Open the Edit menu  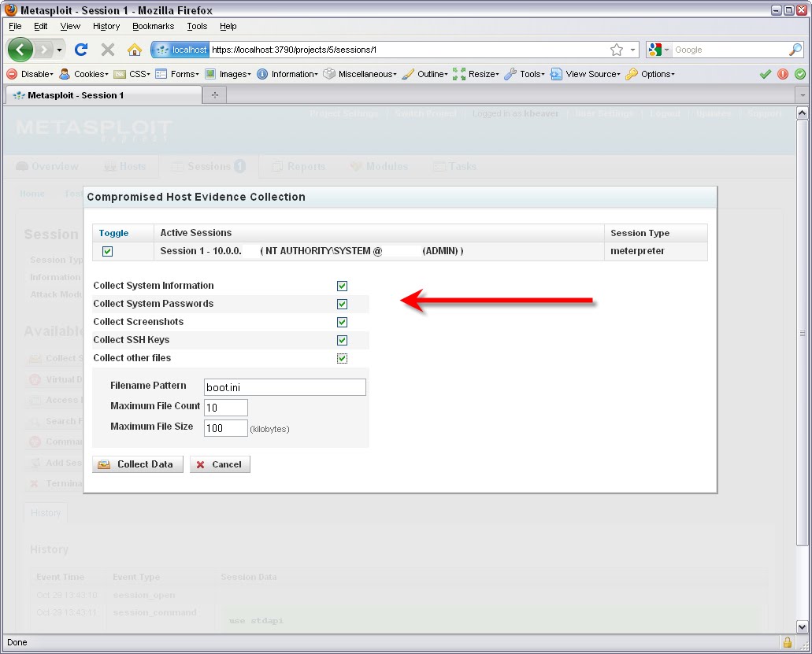[x=40, y=27]
